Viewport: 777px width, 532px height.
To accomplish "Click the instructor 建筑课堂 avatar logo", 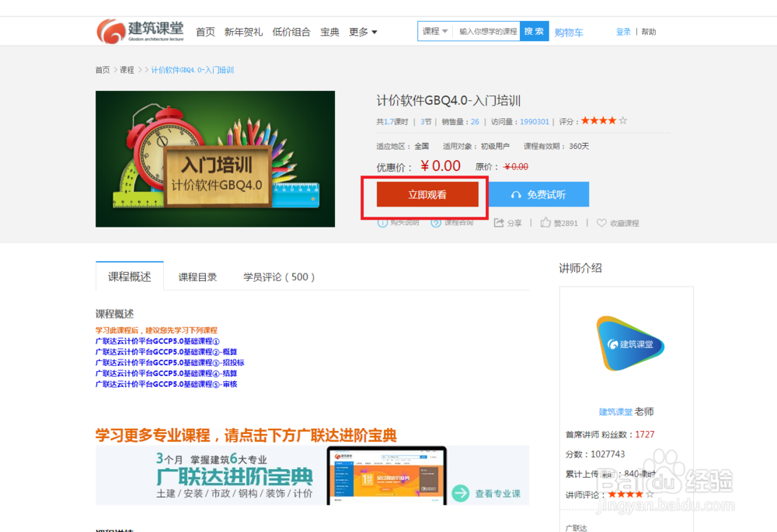I will point(630,344).
